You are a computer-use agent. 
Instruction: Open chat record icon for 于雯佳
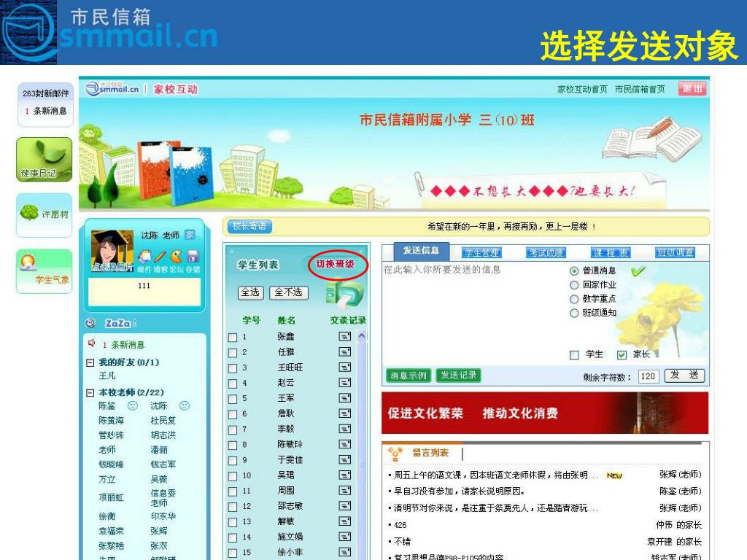click(344, 459)
